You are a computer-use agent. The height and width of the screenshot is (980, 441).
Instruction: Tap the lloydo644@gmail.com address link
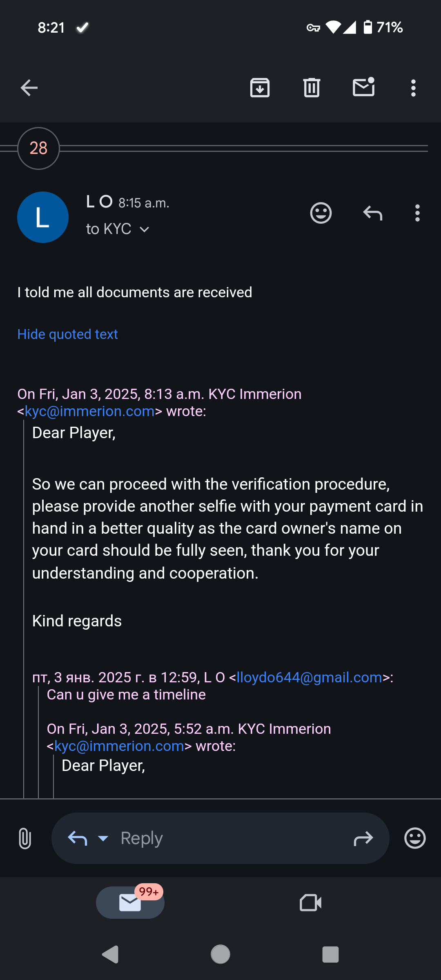(x=309, y=677)
